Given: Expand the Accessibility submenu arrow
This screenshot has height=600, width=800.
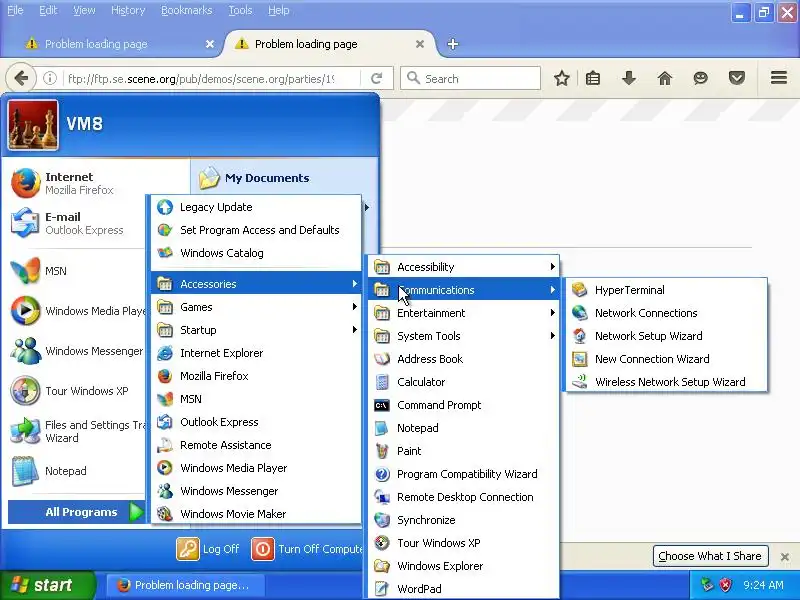Looking at the screenshot, I should [x=553, y=267].
